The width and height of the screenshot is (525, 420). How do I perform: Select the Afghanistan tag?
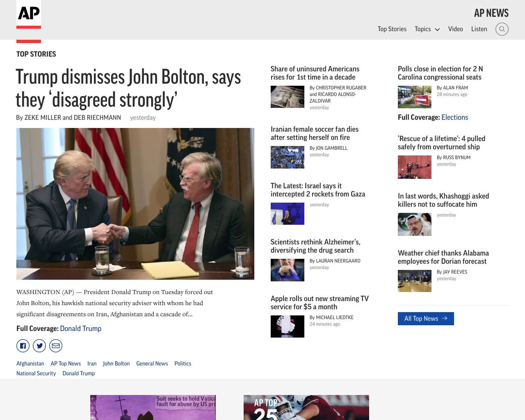tap(30, 363)
